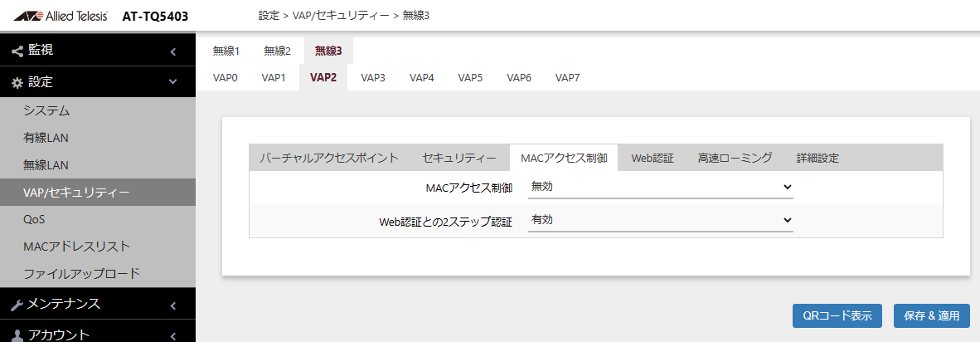Click the Web認証との2ステップ認証 label
This screenshot has height=342, width=980.
click(x=445, y=221)
